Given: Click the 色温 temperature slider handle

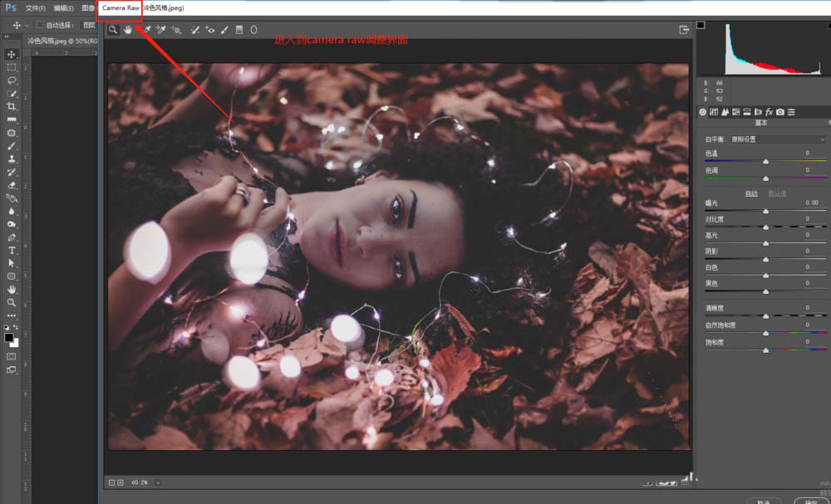Looking at the screenshot, I should (765, 163).
